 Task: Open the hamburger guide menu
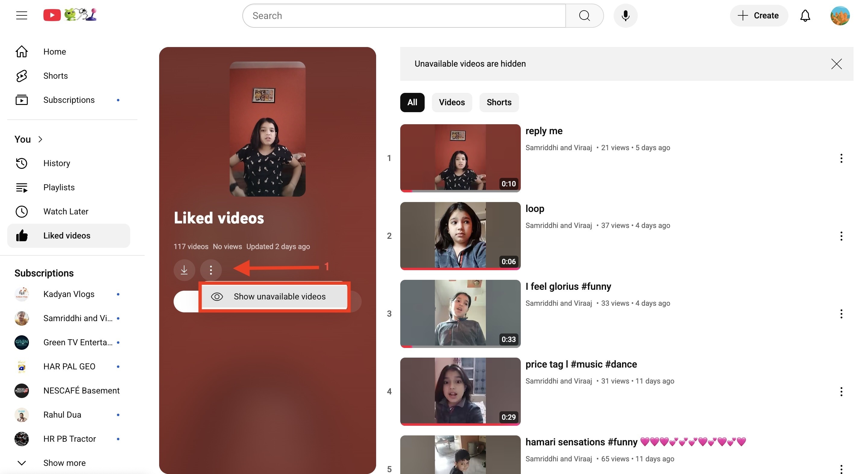pos(22,15)
